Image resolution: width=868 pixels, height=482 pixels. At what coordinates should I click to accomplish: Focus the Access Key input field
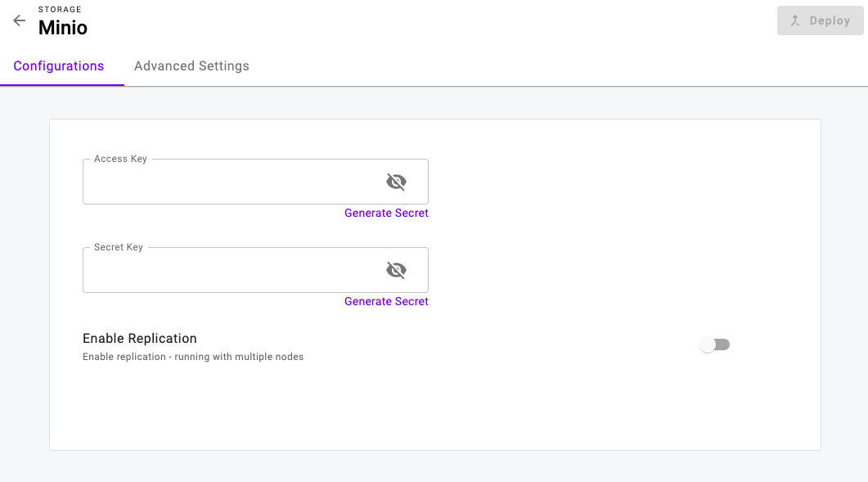pyautogui.click(x=232, y=182)
